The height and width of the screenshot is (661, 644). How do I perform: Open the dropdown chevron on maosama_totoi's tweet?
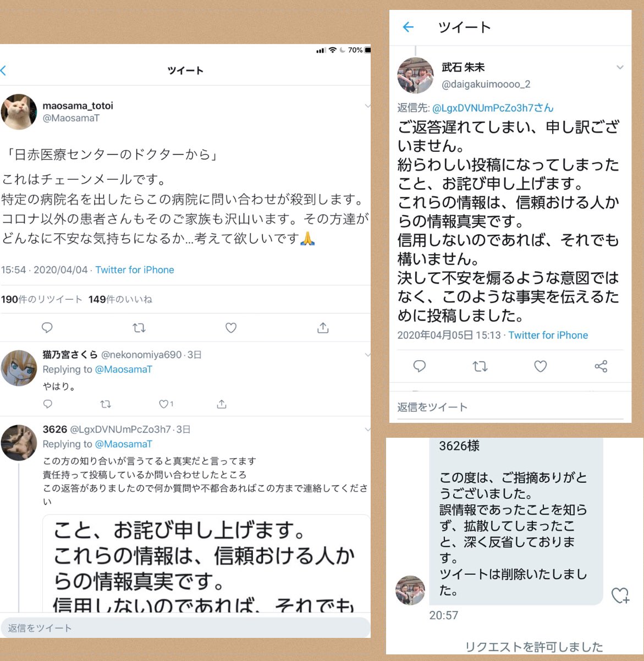[367, 106]
